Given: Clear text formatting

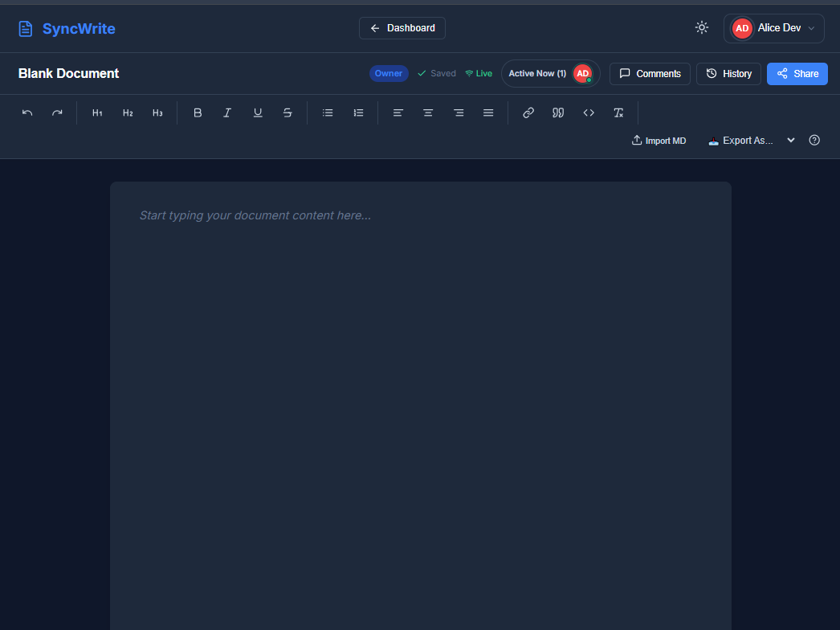Looking at the screenshot, I should click(618, 112).
